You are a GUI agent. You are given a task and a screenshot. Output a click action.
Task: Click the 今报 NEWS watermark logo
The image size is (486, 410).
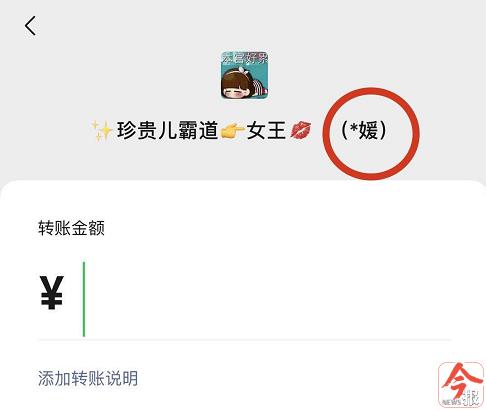click(461, 384)
